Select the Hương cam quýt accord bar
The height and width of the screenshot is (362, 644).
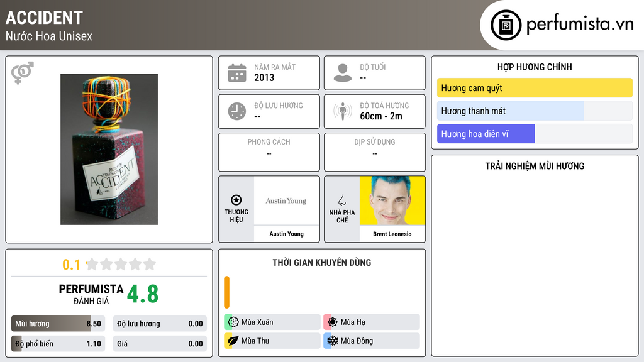click(535, 88)
